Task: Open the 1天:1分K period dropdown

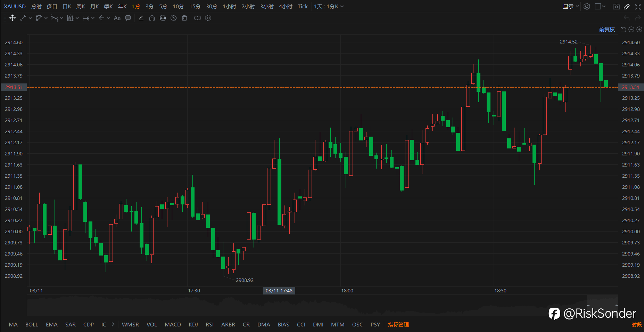Action: tap(329, 6)
